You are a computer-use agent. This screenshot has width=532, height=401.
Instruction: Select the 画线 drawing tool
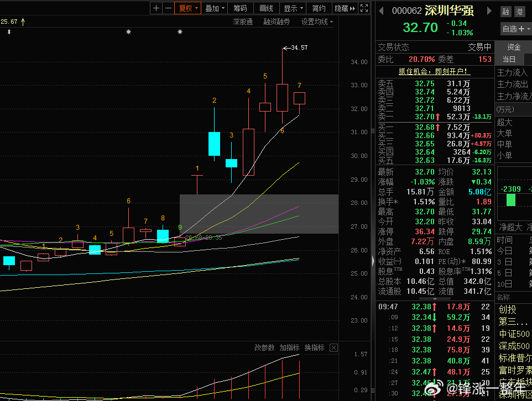coord(267,8)
